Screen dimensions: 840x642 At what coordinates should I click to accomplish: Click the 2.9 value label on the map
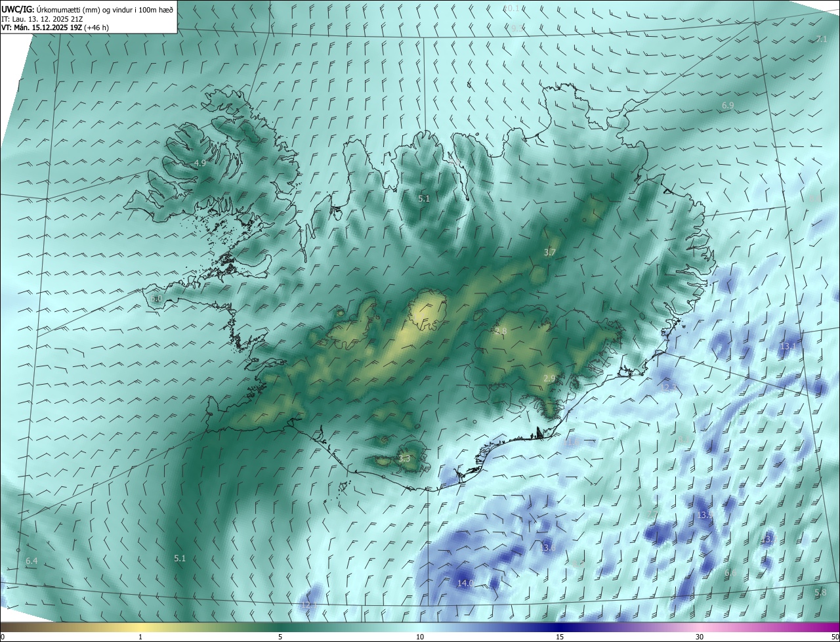tap(550, 378)
